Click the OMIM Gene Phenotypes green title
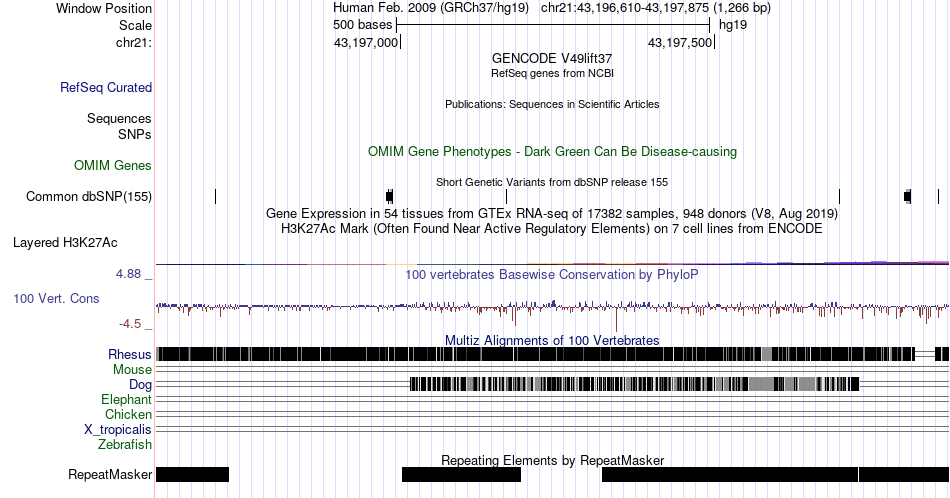950x498 pixels. pos(552,151)
